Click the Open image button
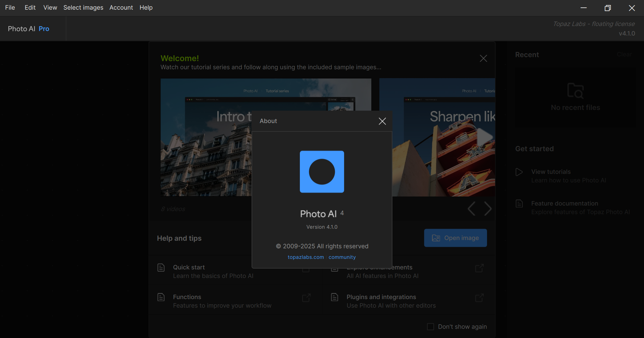 pyautogui.click(x=455, y=238)
